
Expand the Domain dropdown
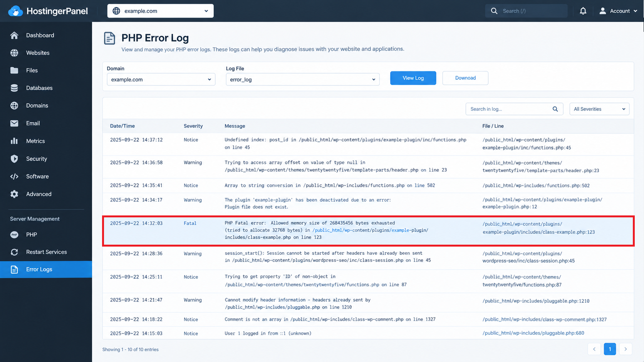pos(161,80)
